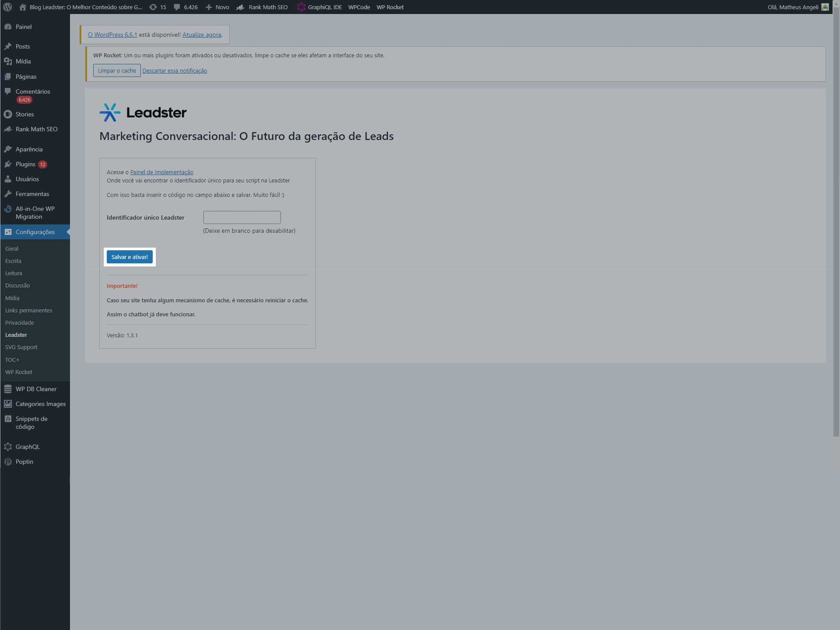Viewport: 840px width, 630px height.
Task: Select the Links permanentes submenu item
Action: click(x=28, y=310)
